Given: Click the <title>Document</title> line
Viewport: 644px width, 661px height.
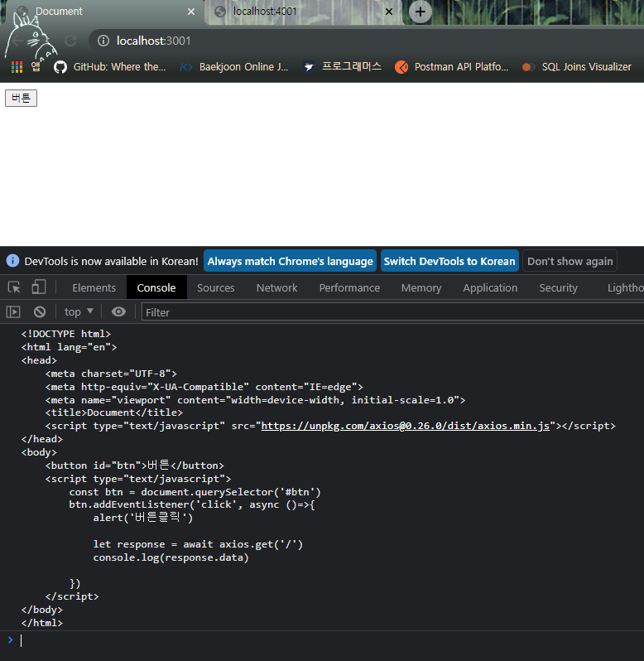Looking at the screenshot, I should coord(114,413).
